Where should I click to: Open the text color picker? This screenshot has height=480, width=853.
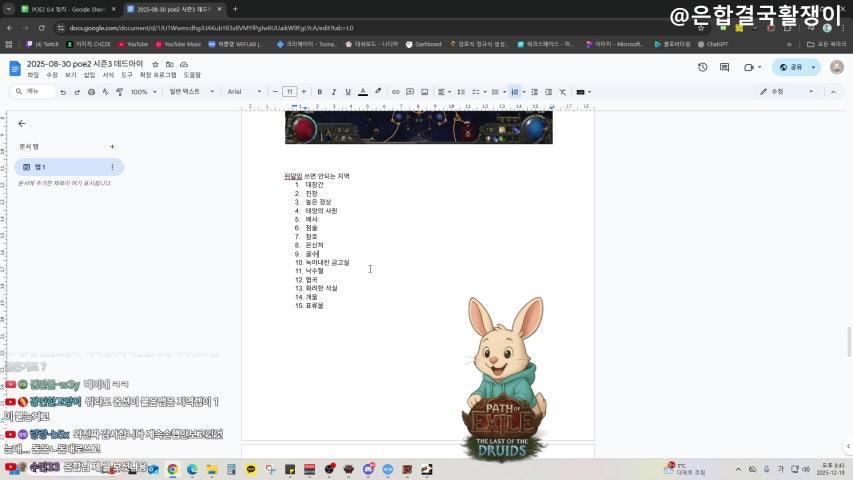pyautogui.click(x=362, y=92)
